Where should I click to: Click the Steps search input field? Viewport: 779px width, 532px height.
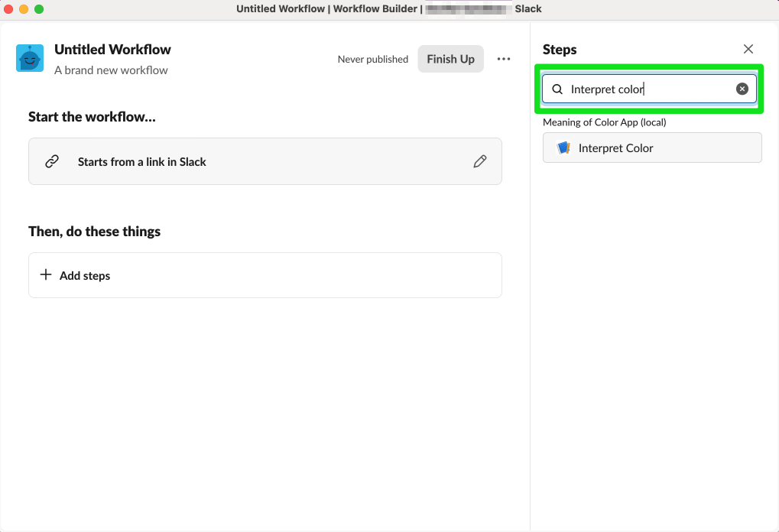pos(648,89)
